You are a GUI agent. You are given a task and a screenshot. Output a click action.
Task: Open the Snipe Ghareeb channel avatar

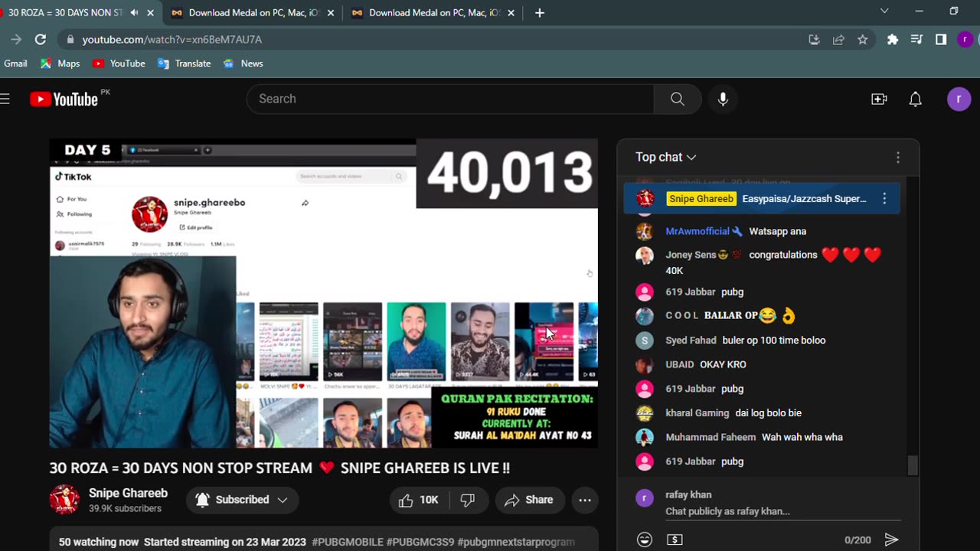tap(64, 500)
